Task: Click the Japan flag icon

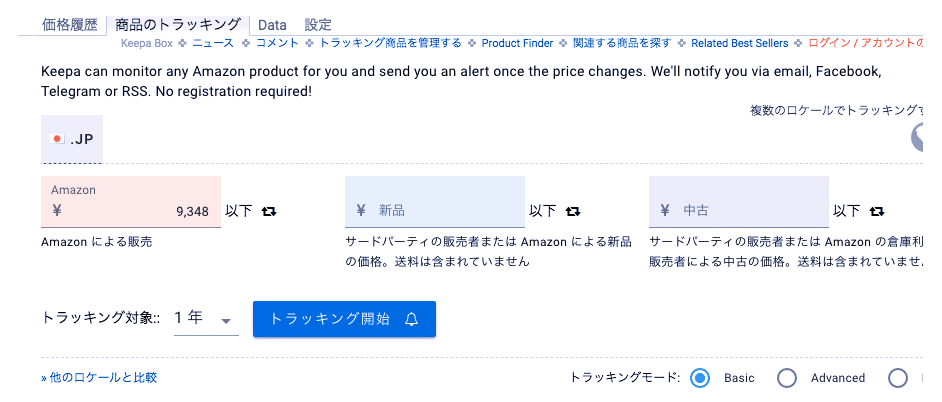Action: 57,139
